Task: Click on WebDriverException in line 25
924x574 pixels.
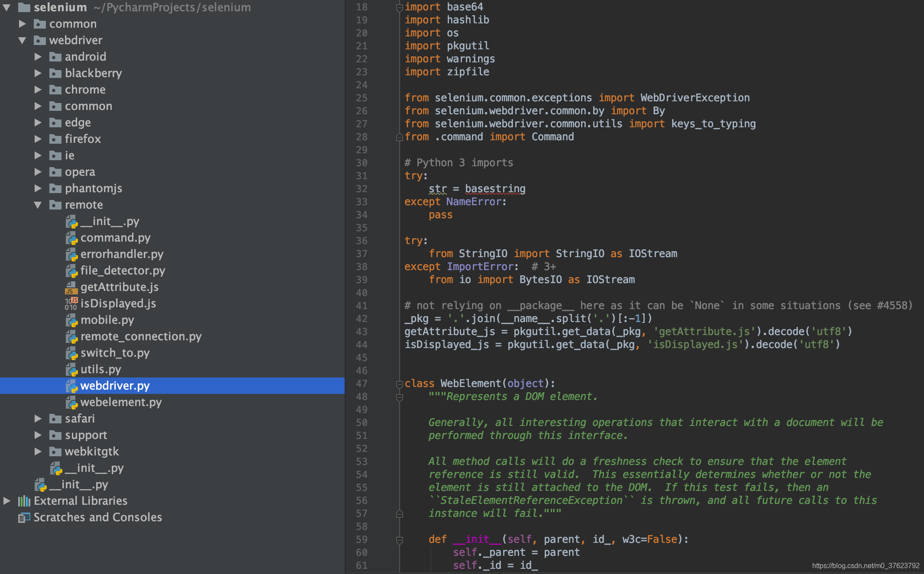Action: click(695, 98)
